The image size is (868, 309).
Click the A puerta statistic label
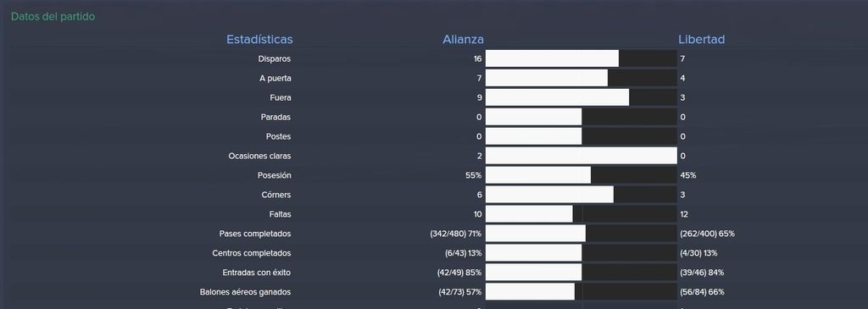point(275,79)
